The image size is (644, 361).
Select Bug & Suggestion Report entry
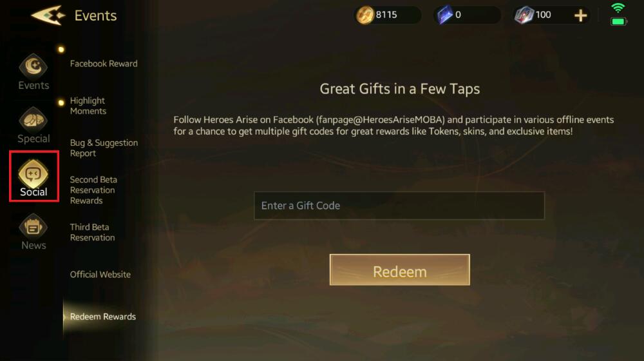click(x=104, y=148)
